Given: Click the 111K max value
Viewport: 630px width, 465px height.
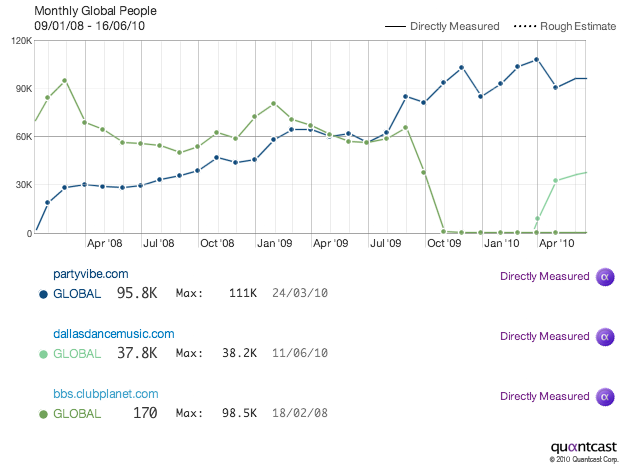Looking at the screenshot, I should click(243, 293).
